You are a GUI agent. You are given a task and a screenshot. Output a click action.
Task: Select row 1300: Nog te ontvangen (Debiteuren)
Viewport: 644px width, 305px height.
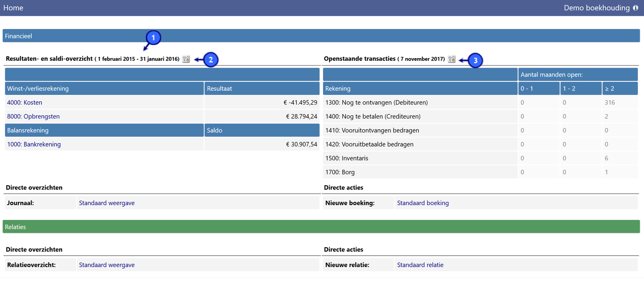click(480, 102)
